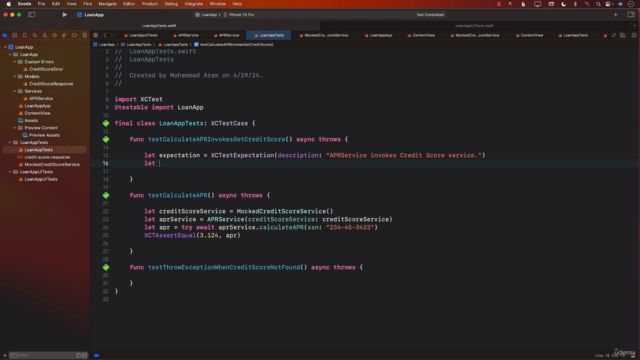The height and width of the screenshot is (360, 640).
Task: Collapse the LoanApp group folder
Action: [10, 54]
